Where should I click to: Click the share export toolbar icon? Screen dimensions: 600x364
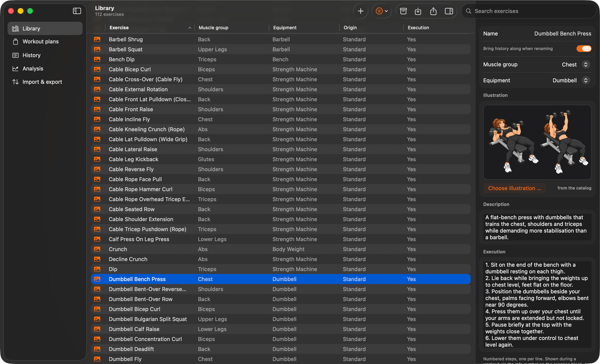(x=433, y=11)
